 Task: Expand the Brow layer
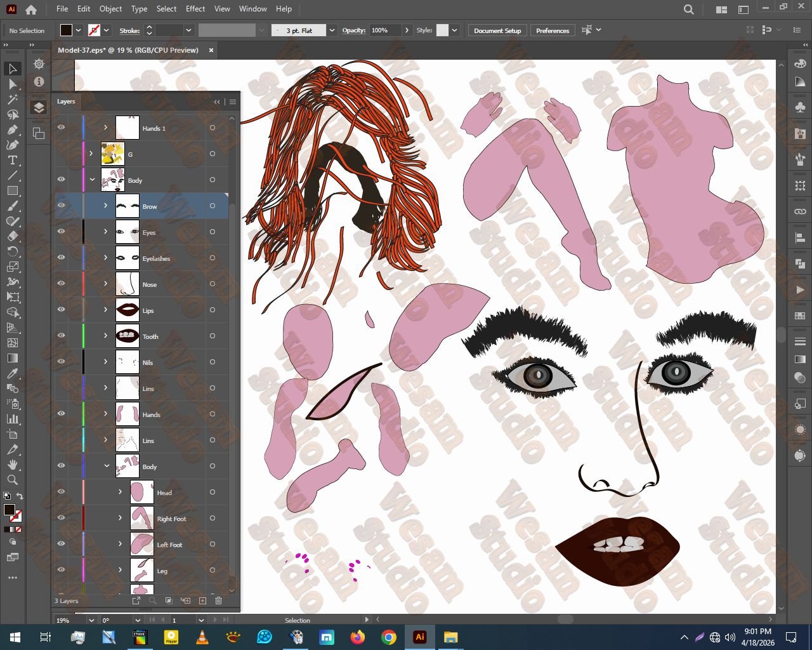pos(105,206)
